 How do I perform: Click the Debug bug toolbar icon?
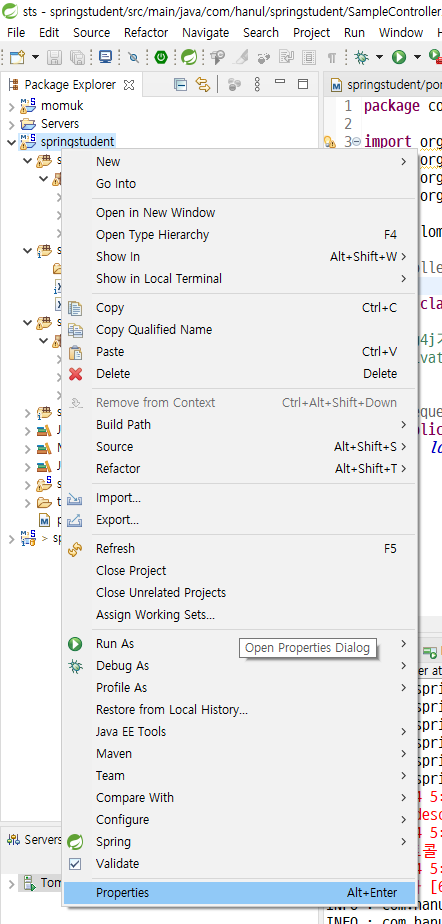coord(362,57)
